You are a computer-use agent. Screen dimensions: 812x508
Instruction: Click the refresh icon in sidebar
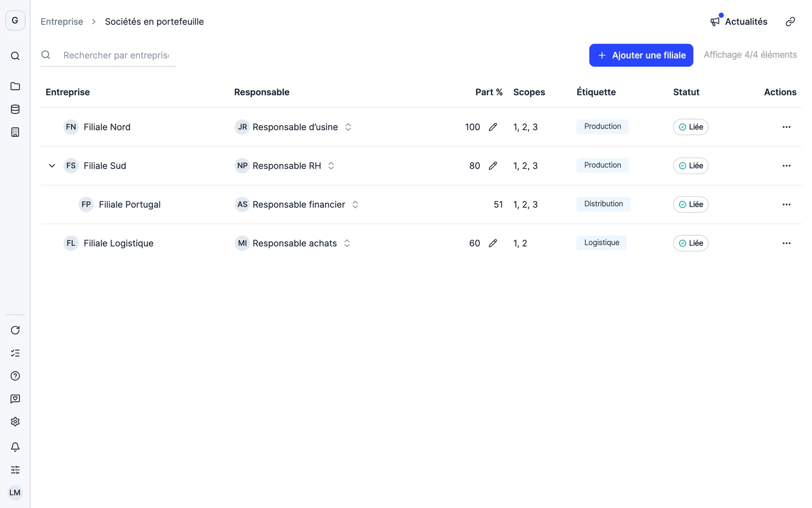[x=15, y=330]
